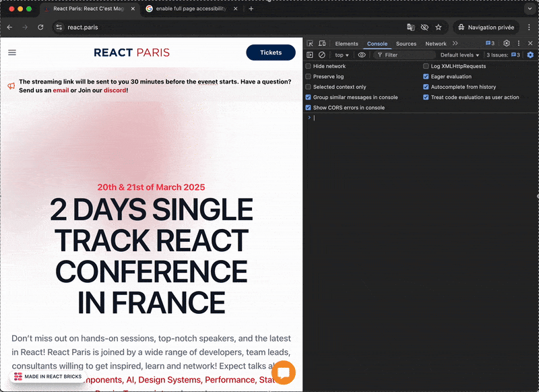Image resolution: width=539 pixels, height=392 pixels.
Task: Enable the Preserve log checkbox
Action: click(308, 76)
